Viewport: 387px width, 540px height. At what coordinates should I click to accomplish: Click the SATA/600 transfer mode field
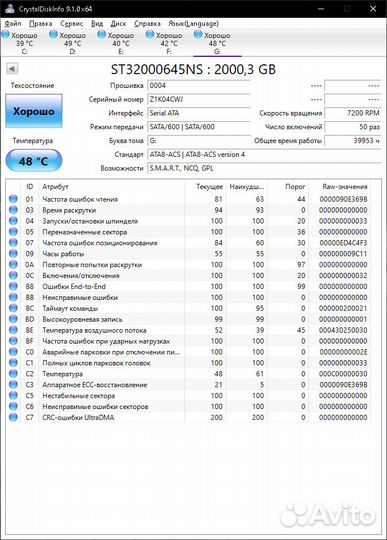tap(199, 127)
